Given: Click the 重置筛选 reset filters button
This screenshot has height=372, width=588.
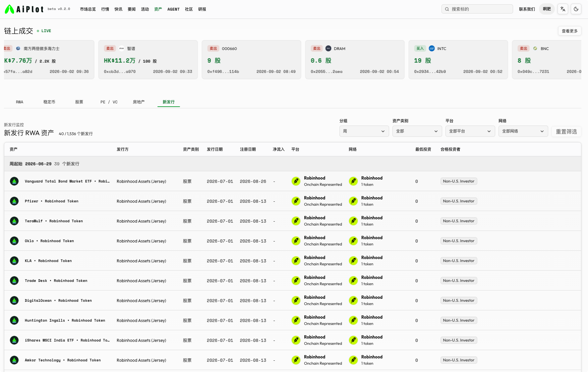Looking at the screenshot, I should click(566, 132).
